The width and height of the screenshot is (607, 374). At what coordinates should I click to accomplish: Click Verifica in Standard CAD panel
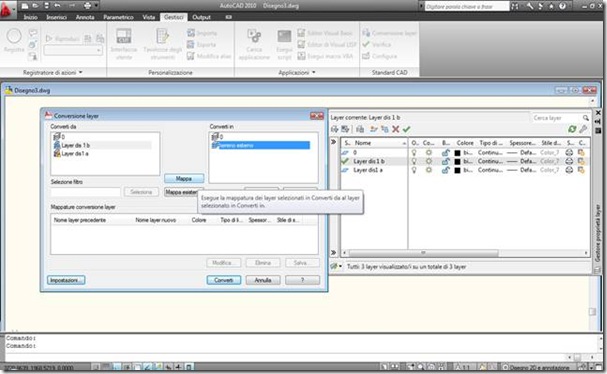(377, 45)
